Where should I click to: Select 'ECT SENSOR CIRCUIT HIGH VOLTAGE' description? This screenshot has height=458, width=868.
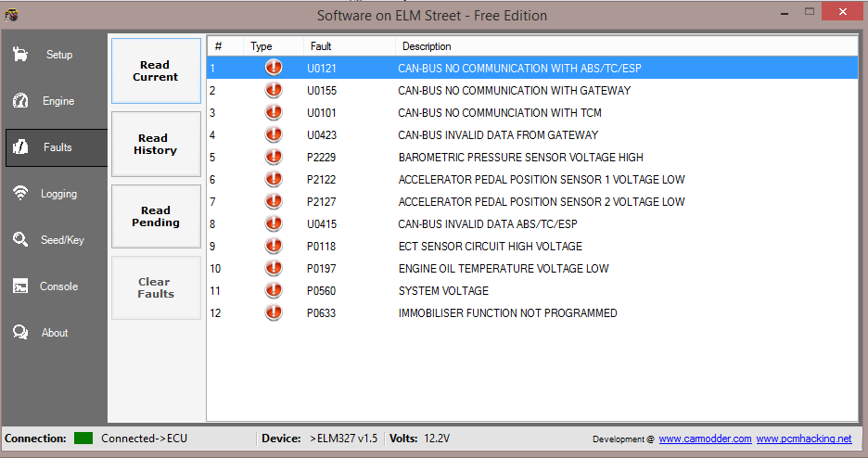[x=491, y=246]
